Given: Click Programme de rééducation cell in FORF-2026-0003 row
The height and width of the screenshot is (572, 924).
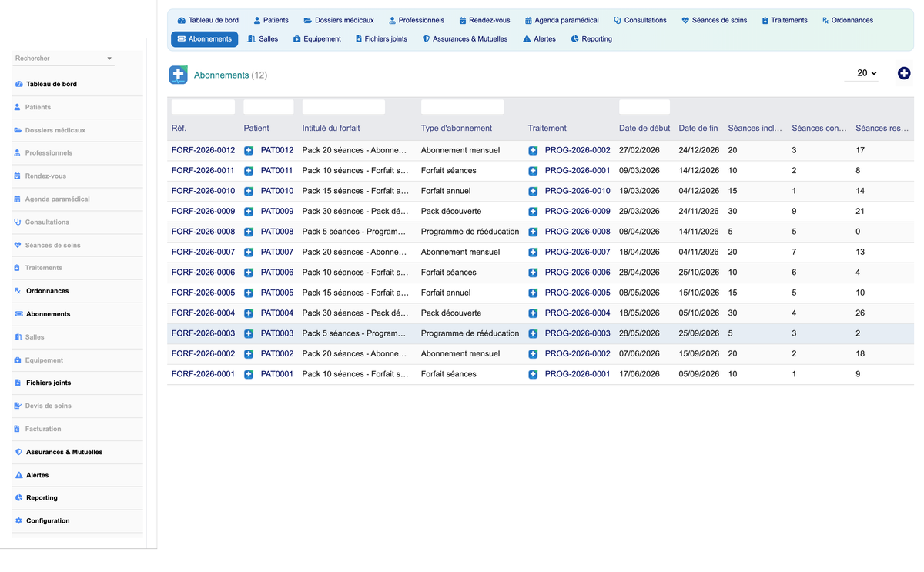Looking at the screenshot, I should 470,333.
